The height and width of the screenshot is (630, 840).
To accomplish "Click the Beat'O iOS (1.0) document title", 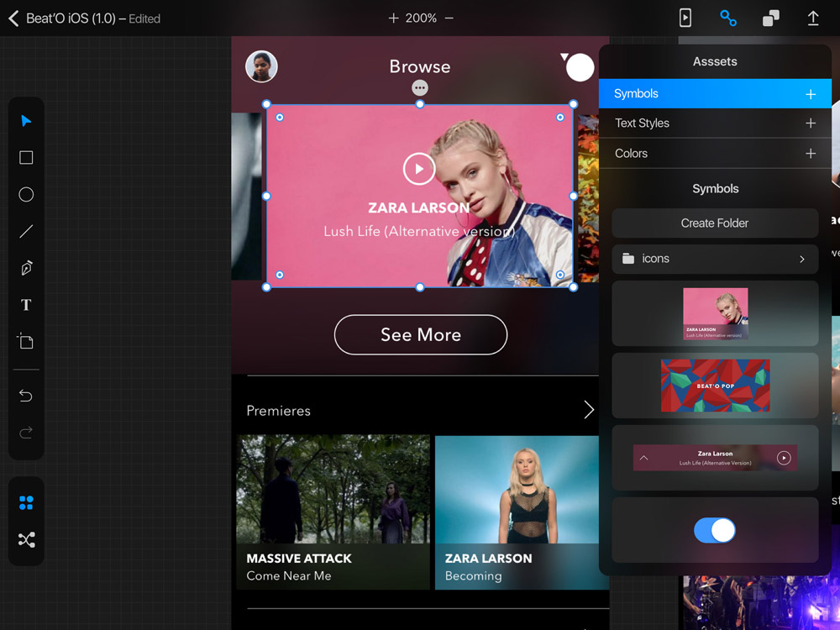I will 71,18.
